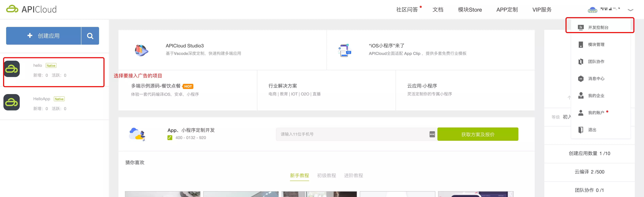Switch to the 初级教程 tab
Screen dimensions: 644x197
[x=326, y=176]
